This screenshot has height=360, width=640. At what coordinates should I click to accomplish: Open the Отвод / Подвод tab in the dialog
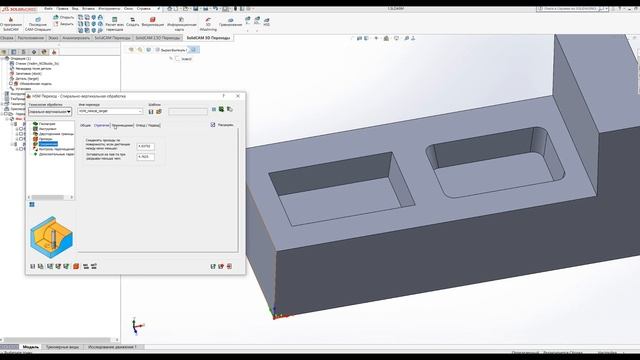[148, 125]
